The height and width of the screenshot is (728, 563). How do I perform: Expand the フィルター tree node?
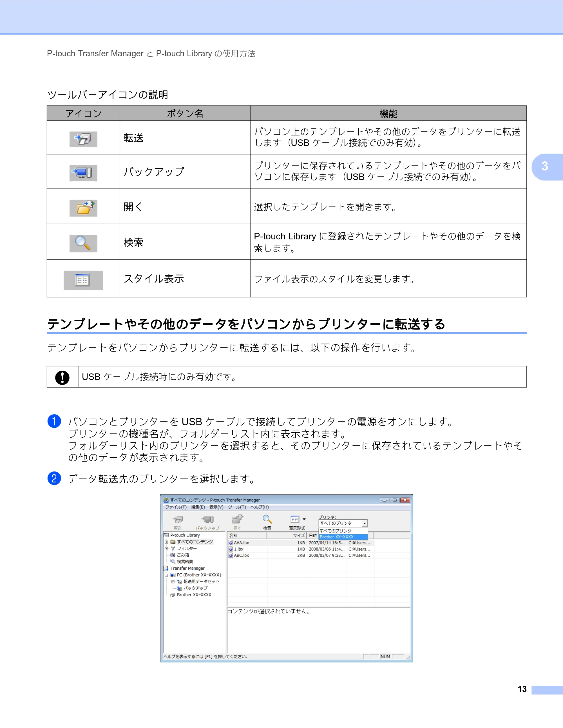(x=166, y=548)
